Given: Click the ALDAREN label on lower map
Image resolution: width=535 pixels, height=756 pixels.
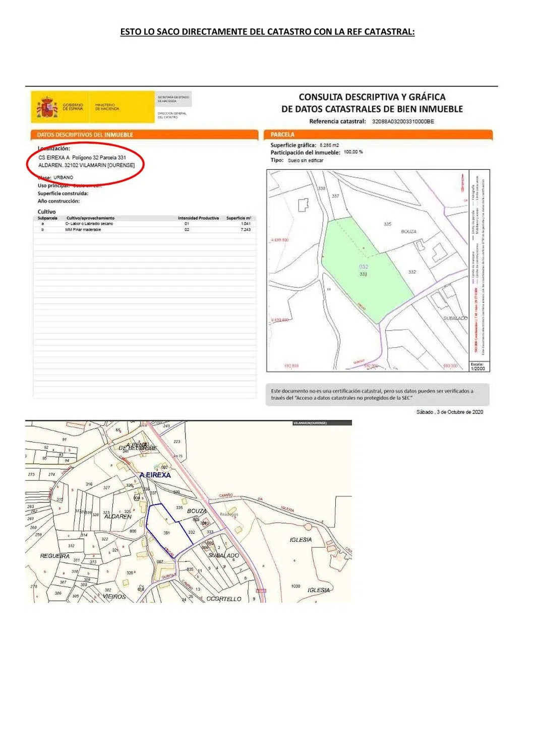Looking at the screenshot, I should pyautogui.click(x=118, y=517).
